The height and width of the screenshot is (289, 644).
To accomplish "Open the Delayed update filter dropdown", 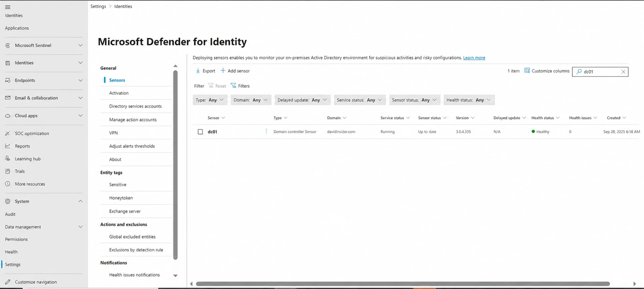I will pyautogui.click(x=302, y=100).
